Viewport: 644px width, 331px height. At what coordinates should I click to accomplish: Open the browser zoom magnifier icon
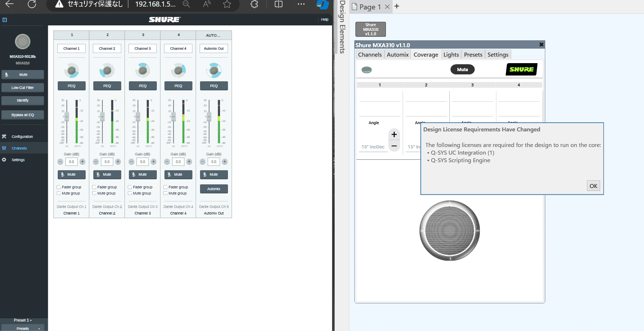[x=186, y=4]
